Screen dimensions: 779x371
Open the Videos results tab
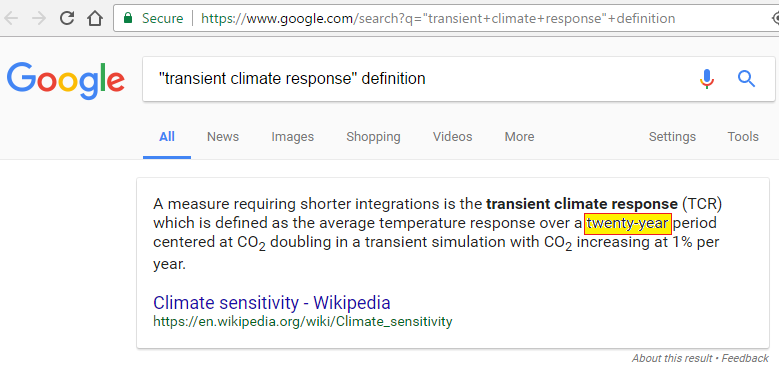pyautogui.click(x=453, y=137)
